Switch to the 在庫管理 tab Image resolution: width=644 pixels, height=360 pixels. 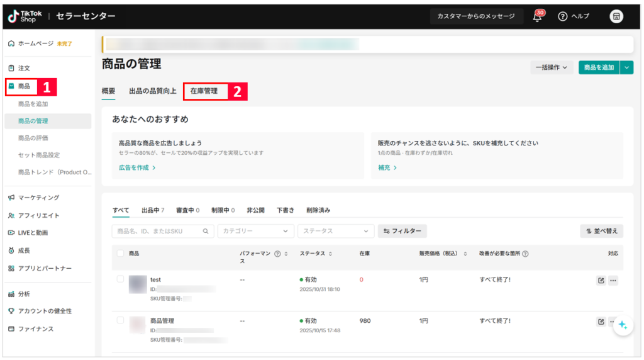[204, 91]
